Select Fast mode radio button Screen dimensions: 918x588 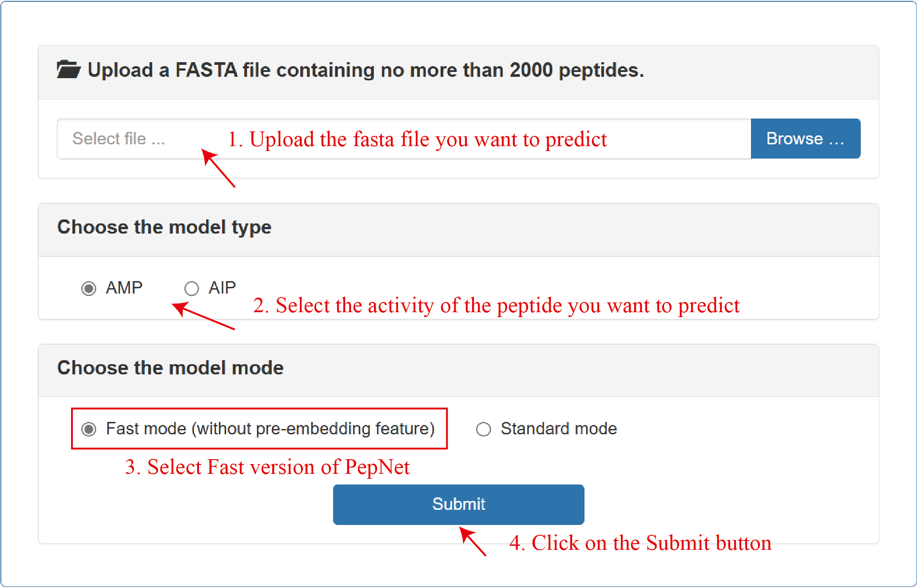(89, 429)
